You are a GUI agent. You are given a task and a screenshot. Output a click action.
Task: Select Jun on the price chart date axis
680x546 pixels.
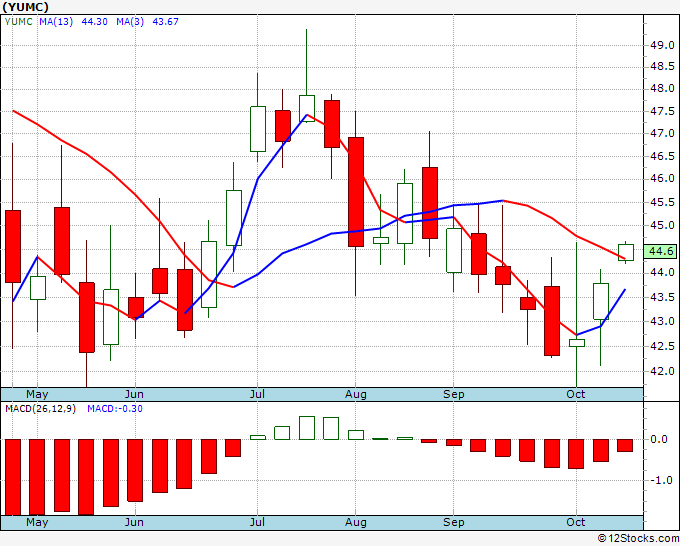134,394
